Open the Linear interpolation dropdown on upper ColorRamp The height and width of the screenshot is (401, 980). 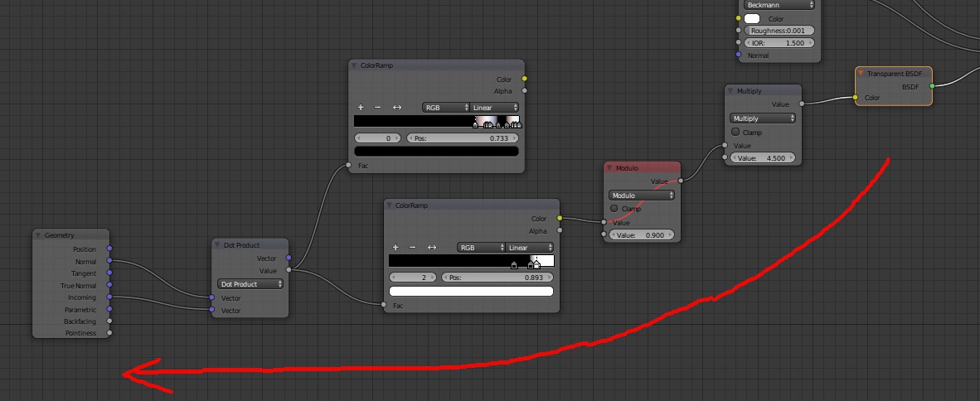(495, 108)
